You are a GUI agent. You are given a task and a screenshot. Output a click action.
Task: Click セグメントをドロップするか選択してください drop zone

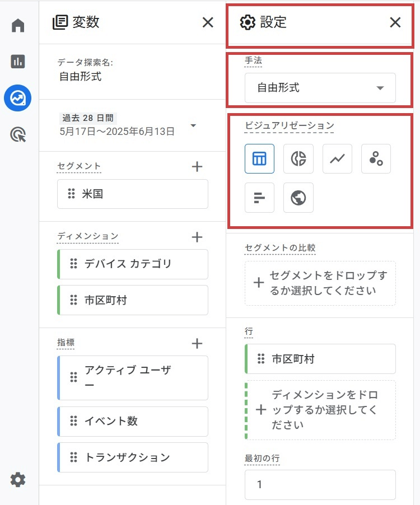coord(320,283)
